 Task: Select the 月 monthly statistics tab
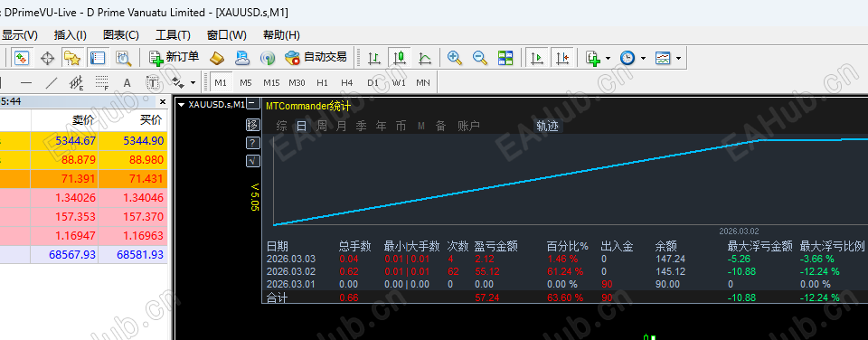pos(342,127)
